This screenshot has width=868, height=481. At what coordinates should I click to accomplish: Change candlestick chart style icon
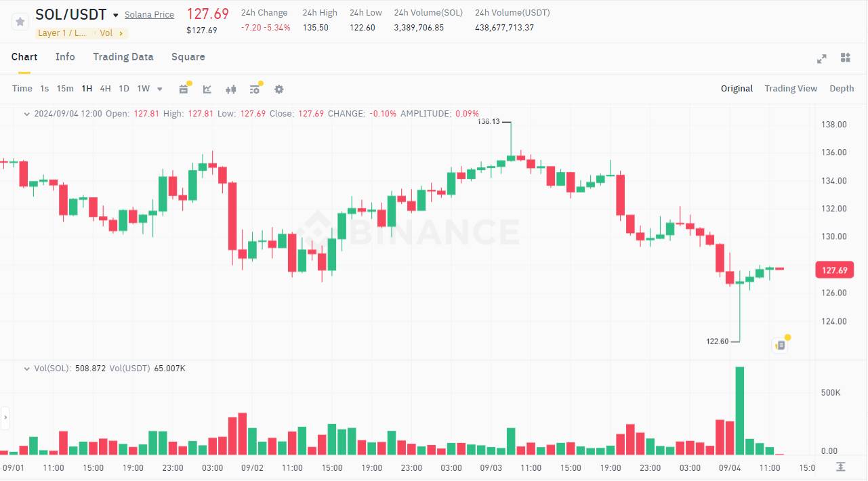click(x=231, y=89)
